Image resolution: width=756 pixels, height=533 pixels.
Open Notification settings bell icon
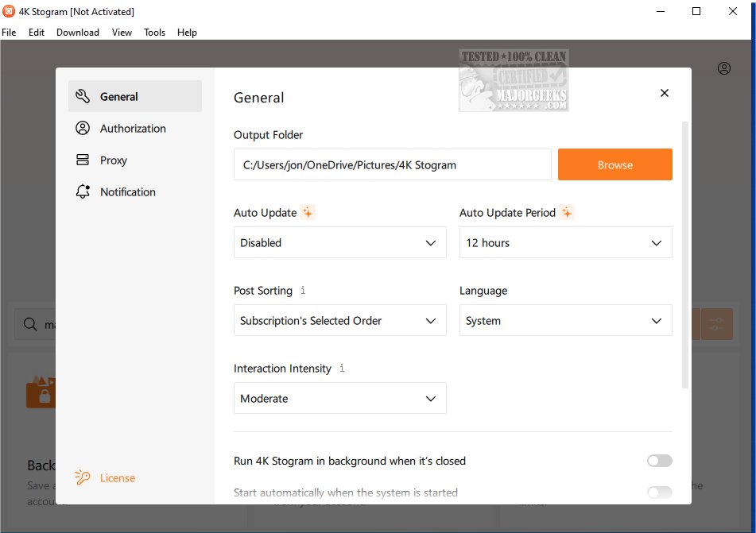(x=83, y=192)
